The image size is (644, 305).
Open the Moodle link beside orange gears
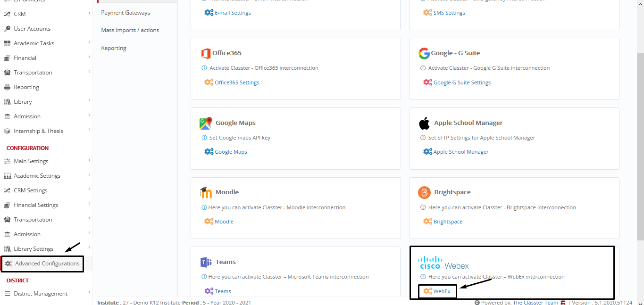(x=224, y=222)
